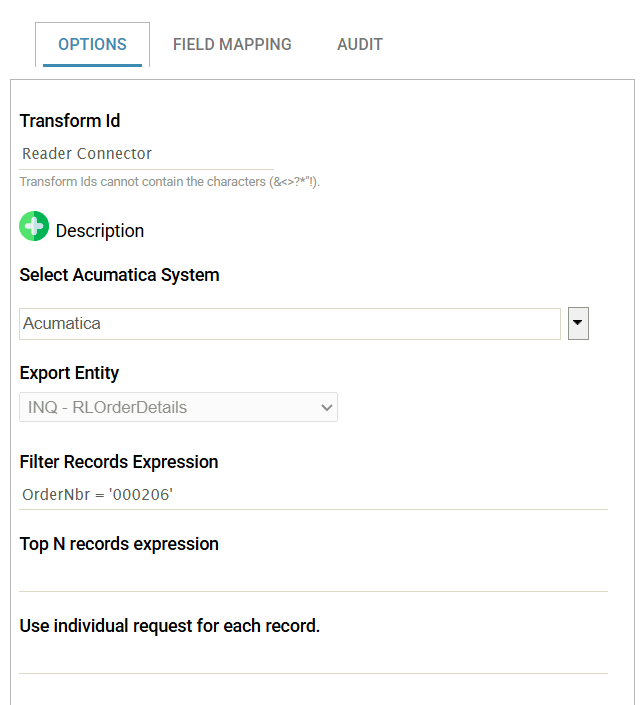
Task: Switch to the Field Mapping tab
Action: pos(232,45)
